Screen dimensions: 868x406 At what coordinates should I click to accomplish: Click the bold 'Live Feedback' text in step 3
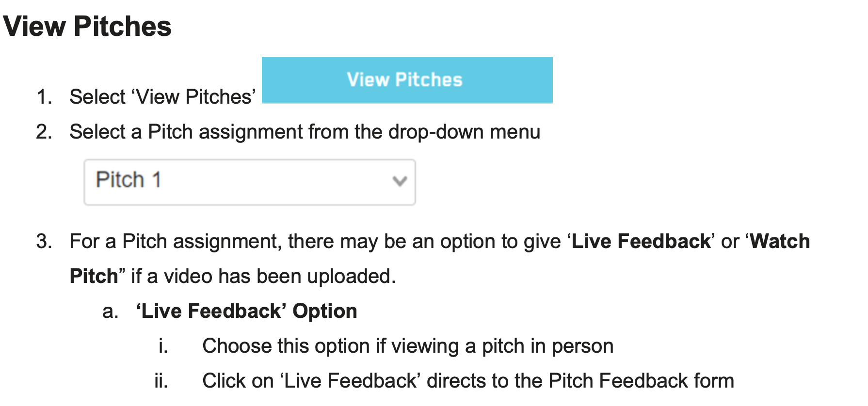641,241
